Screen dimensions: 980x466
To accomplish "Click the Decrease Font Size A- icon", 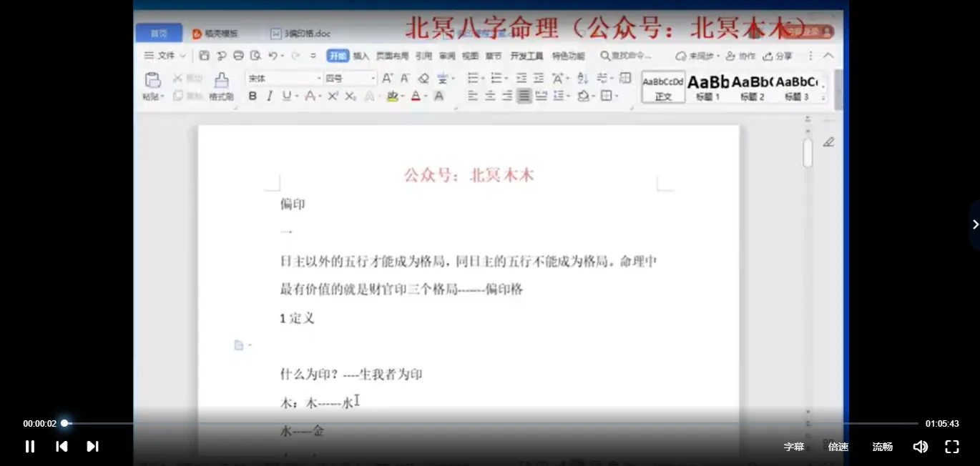I will pos(405,78).
